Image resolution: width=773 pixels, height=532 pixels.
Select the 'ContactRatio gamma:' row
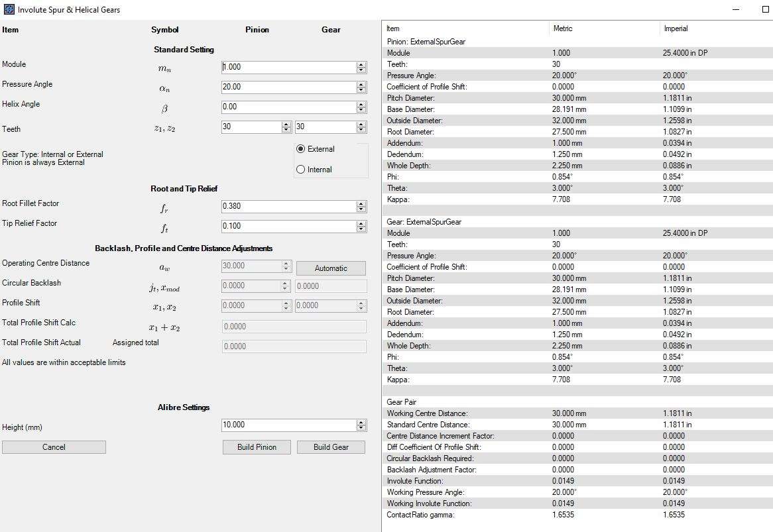[578, 515]
